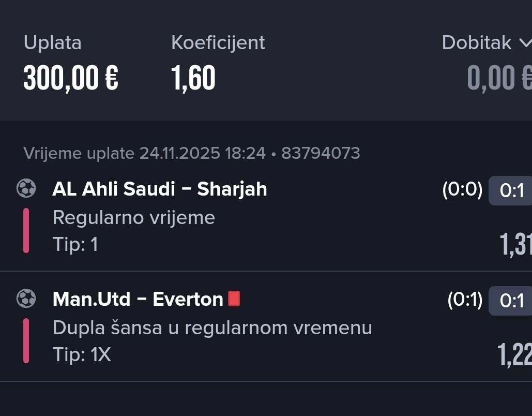
Task: Click the red card icon next to Everton
Action: [x=234, y=299]
